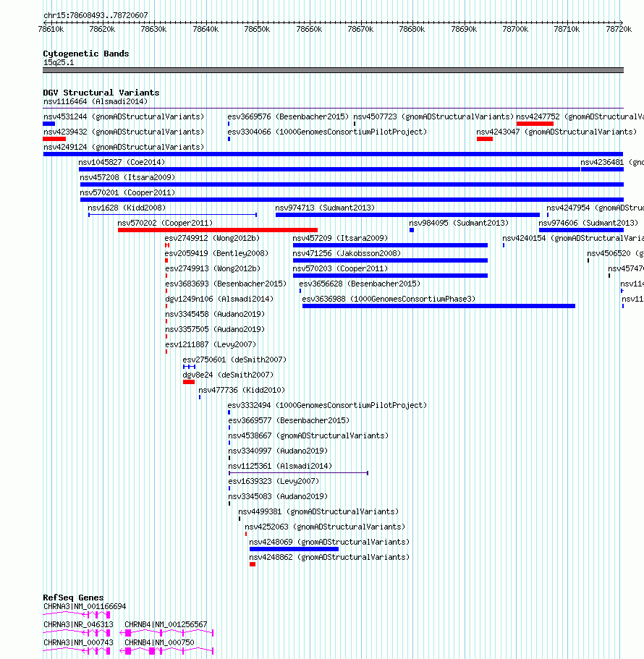Open the nsv3340997 (Audano2019) label

[x=278, y=451]
